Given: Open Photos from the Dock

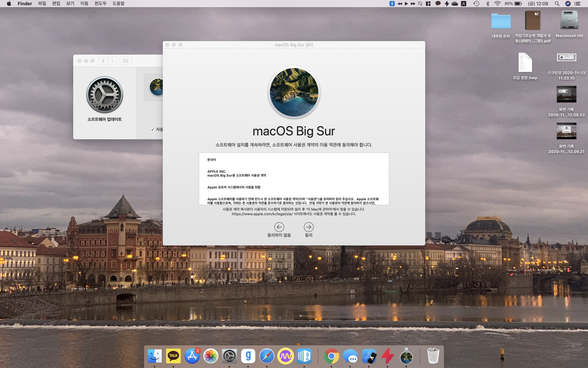Looking at the screenshot, I should coord(211,356).
